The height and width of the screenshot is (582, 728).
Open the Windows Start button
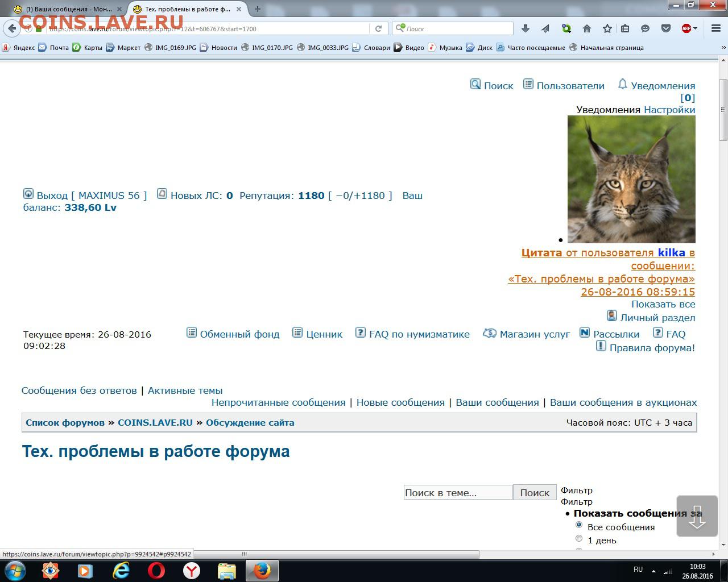point(14,570)
